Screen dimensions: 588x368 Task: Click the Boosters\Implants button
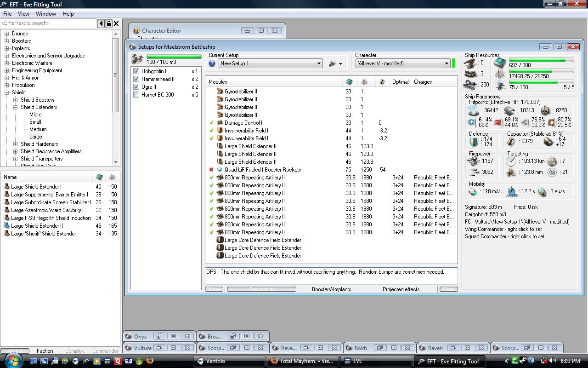(x=331, y=289)
